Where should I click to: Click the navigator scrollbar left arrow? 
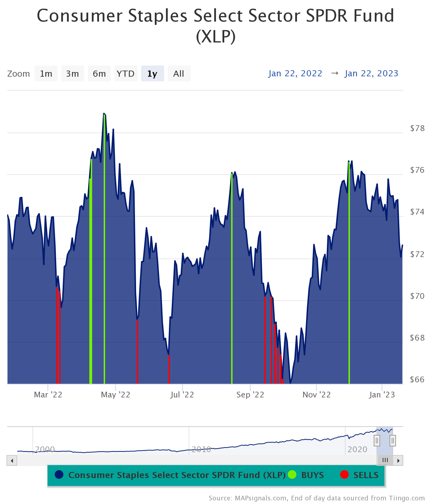(12, 460)
